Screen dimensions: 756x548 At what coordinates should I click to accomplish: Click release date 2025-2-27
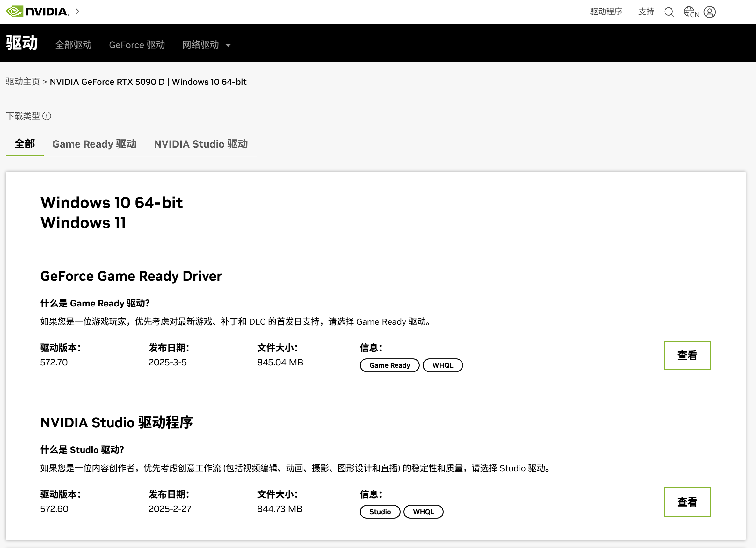click(x=170, y=509)
